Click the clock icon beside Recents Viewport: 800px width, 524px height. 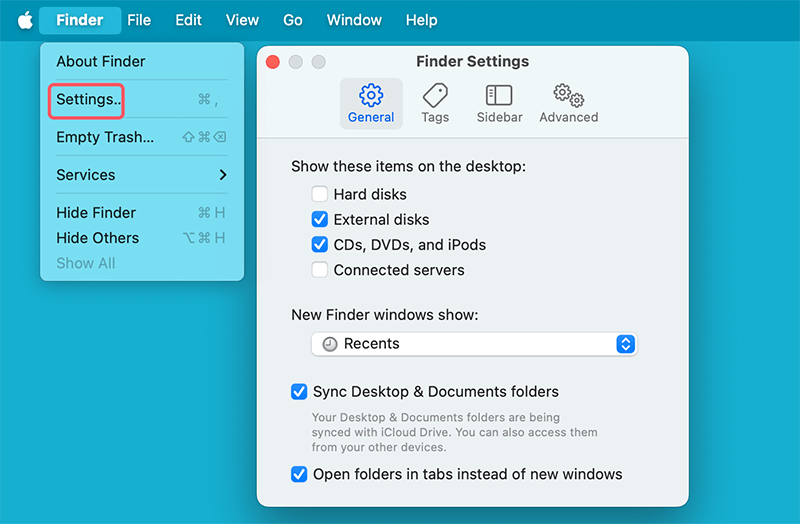tap(330, 344)
